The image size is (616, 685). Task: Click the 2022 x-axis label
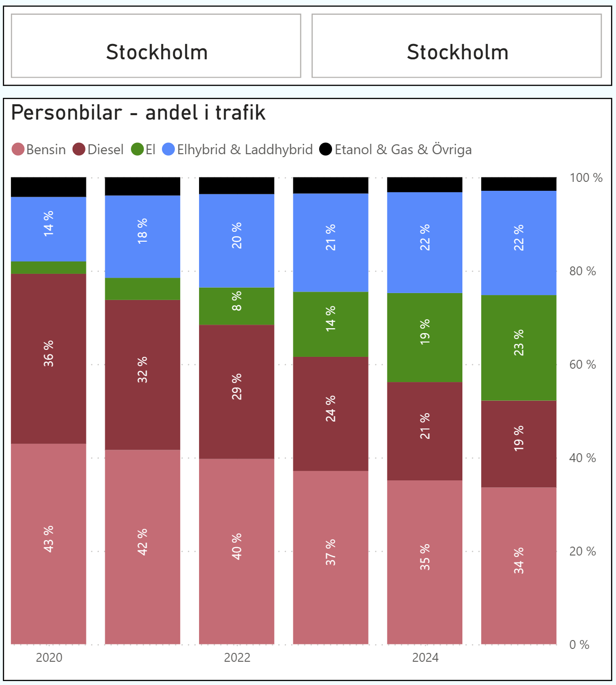[237, 657]
